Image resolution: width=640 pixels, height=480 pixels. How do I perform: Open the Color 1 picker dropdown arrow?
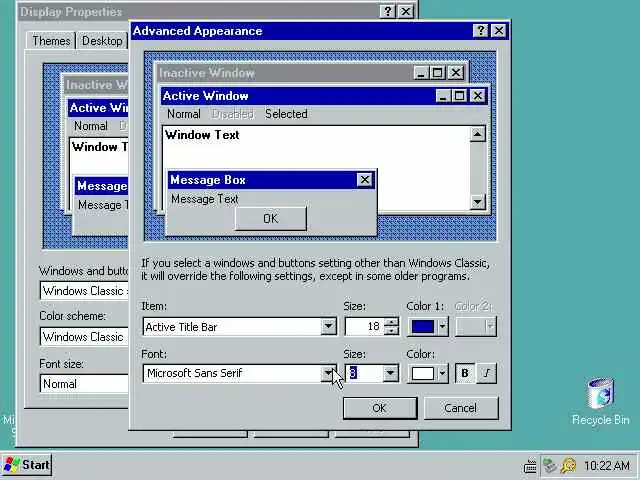tap(442, 327)
